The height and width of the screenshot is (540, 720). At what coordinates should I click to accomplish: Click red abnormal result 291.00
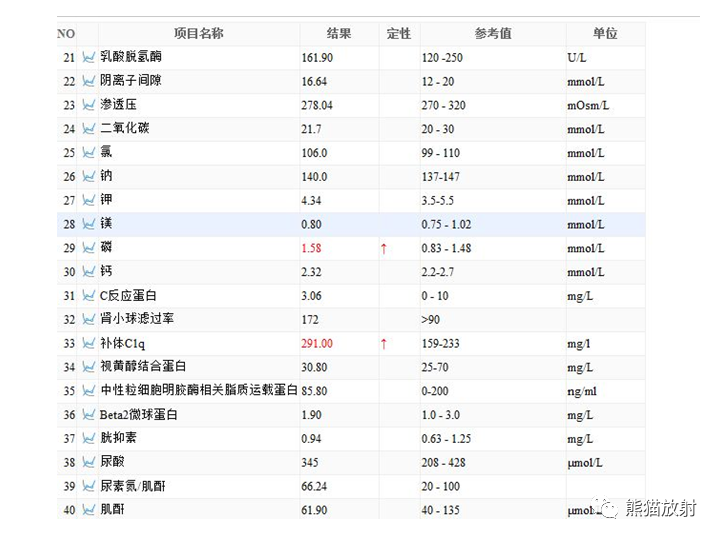click(317, 343)
